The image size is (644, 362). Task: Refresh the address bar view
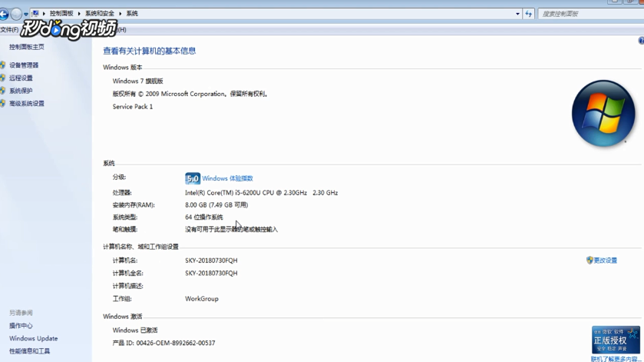pos(529,14)
